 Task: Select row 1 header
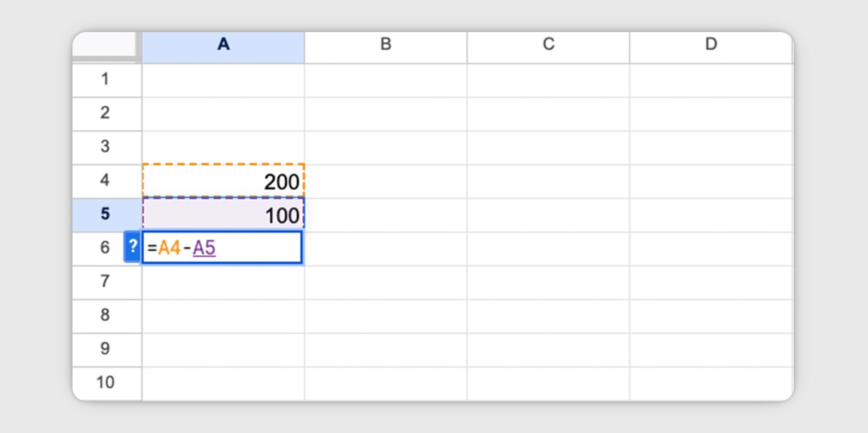(106, 79)
